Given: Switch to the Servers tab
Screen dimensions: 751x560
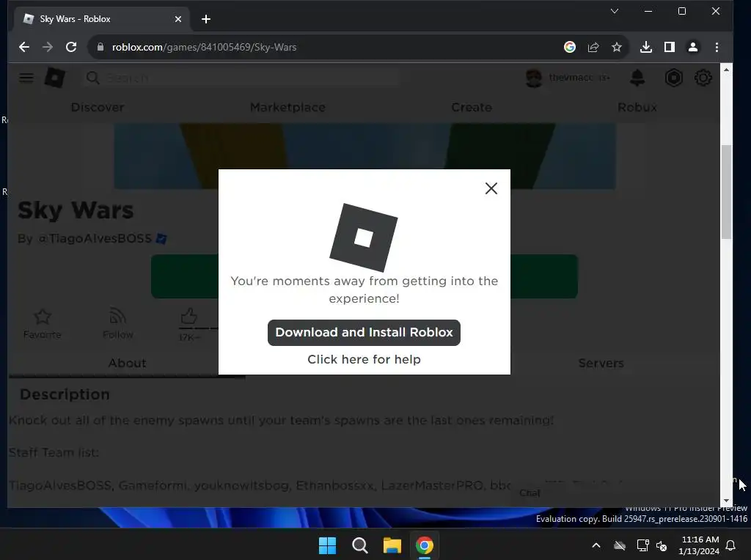Looking at the screenshot, I should (x=601, y=364).
